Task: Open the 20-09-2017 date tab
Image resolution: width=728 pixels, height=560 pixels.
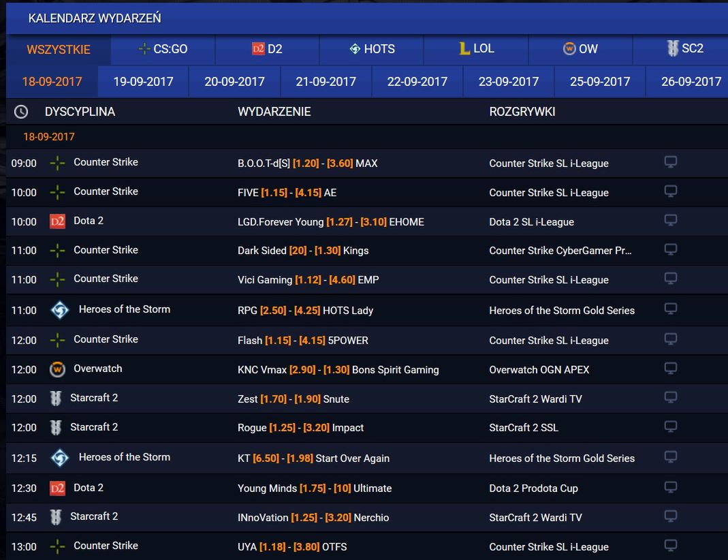Action: point(234,82)
